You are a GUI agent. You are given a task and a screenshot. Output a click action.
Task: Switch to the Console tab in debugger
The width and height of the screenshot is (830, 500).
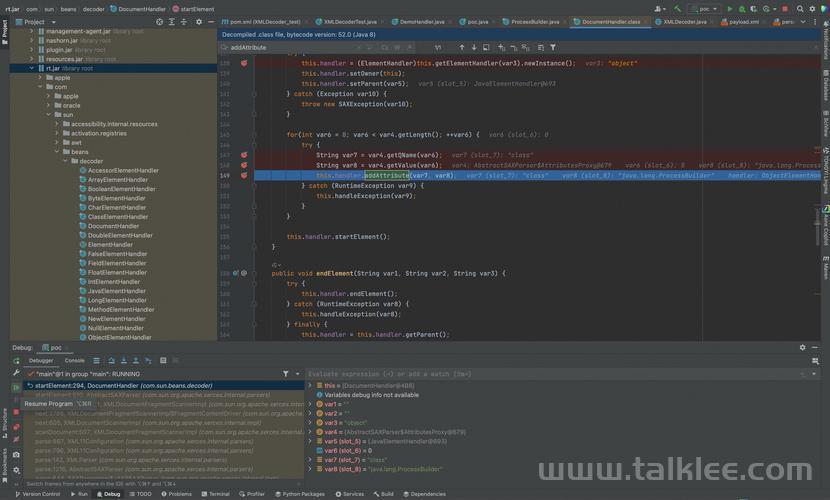[x=75, y=361]
